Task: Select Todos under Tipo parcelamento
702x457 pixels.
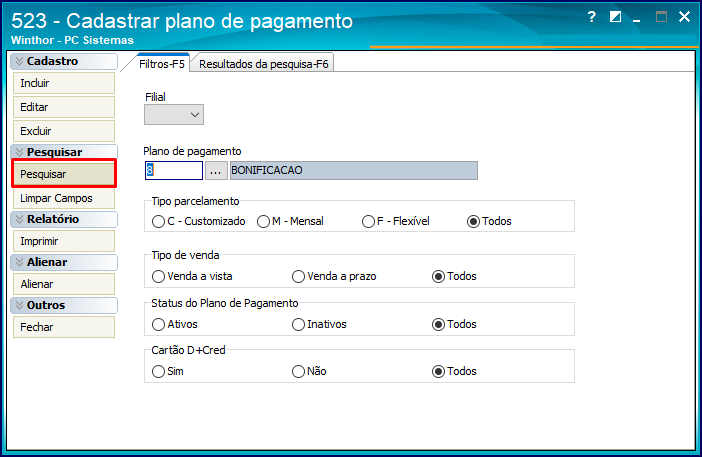Action: tap(489, 222)
